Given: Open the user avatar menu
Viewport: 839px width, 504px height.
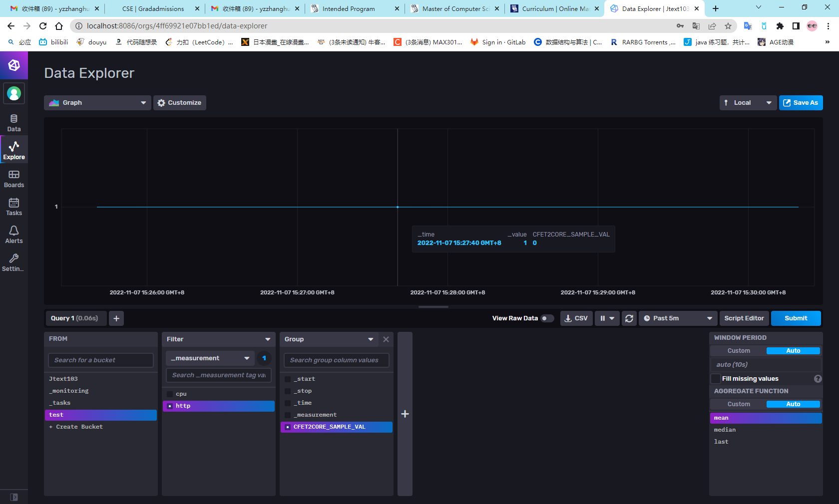Looking at the screenshot, I should (x=14, y=93).
